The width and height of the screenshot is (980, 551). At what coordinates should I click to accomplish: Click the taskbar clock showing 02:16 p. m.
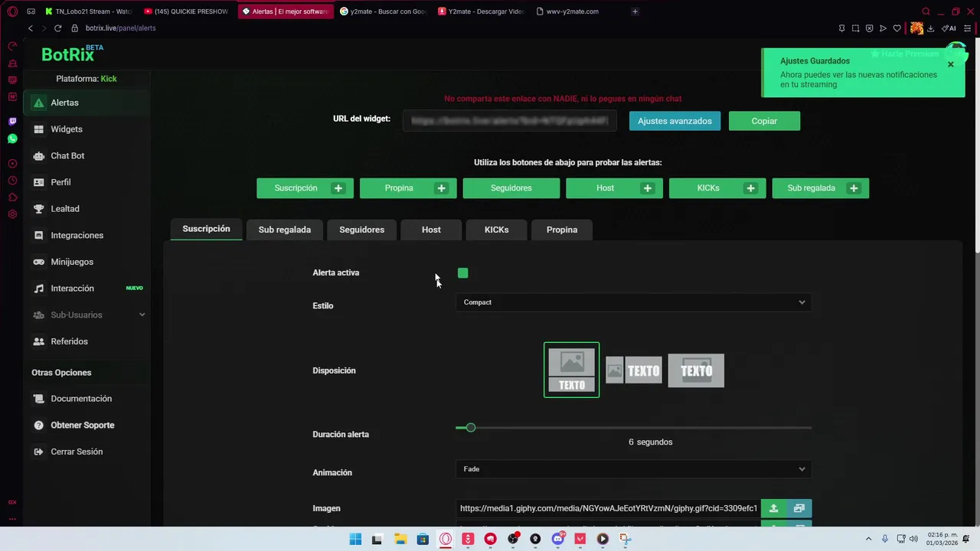click(x=942, y=540)
